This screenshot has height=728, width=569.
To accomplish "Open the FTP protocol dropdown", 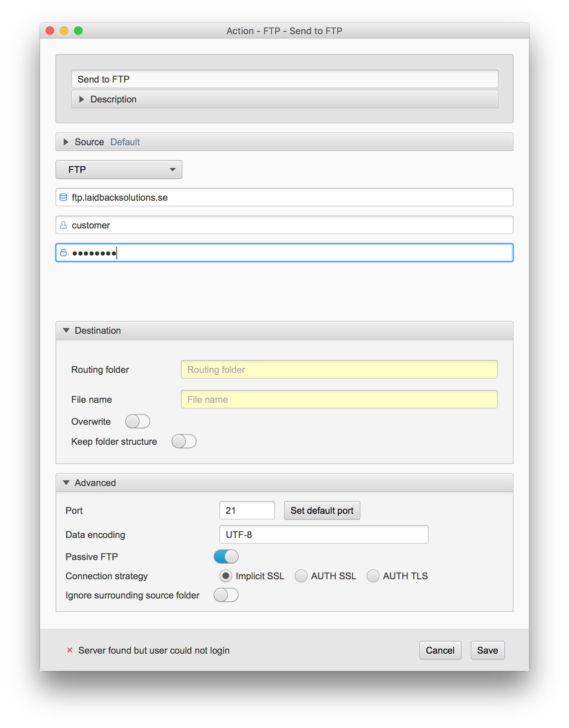I will click(x=119, y=169).
